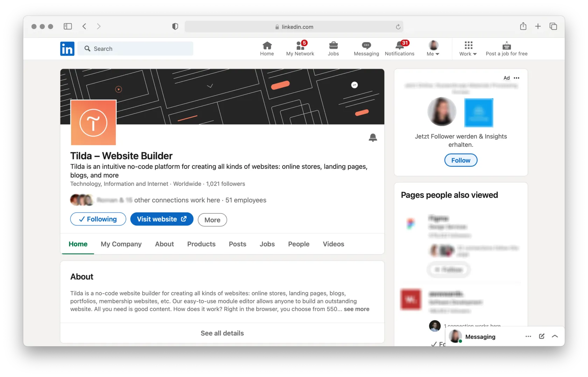Click the blue company logo in ad

479,112
